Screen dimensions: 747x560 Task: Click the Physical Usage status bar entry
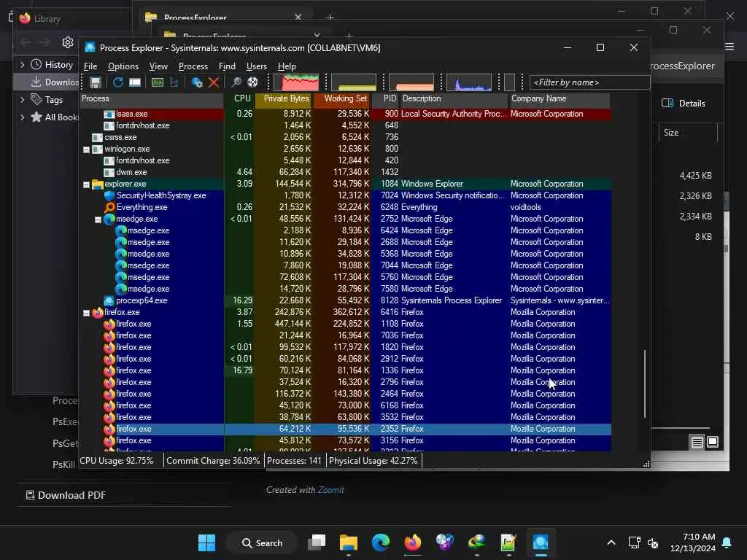point(373,461)
